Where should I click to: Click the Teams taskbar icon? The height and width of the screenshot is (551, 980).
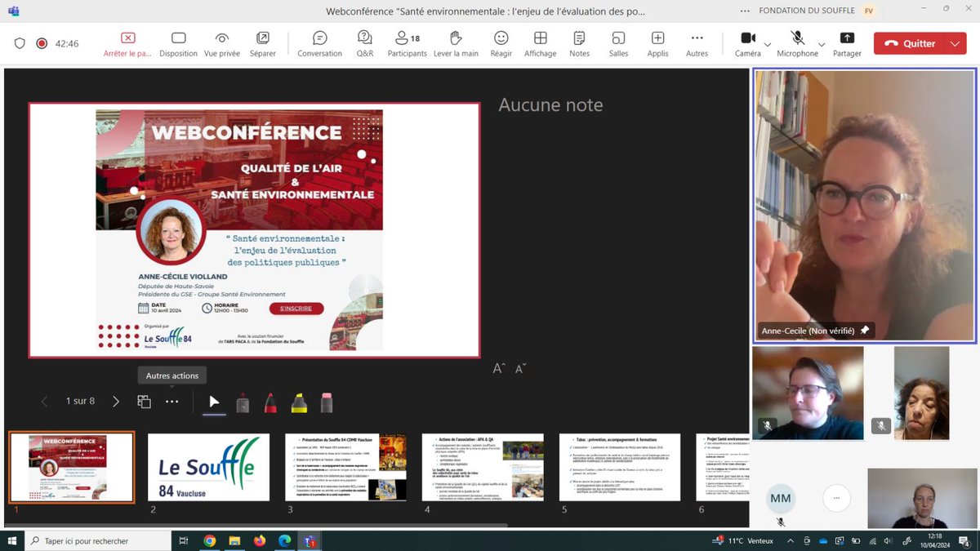(x=310, y=540)
